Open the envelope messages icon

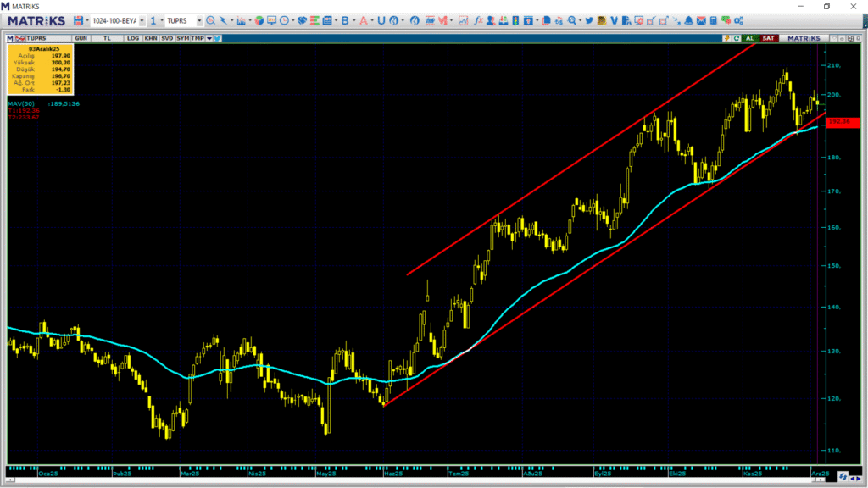click(x=701, y=20)
